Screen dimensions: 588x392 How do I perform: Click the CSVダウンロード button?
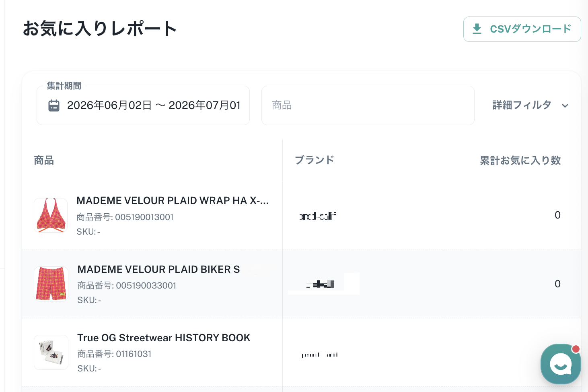tap(522, 29)
